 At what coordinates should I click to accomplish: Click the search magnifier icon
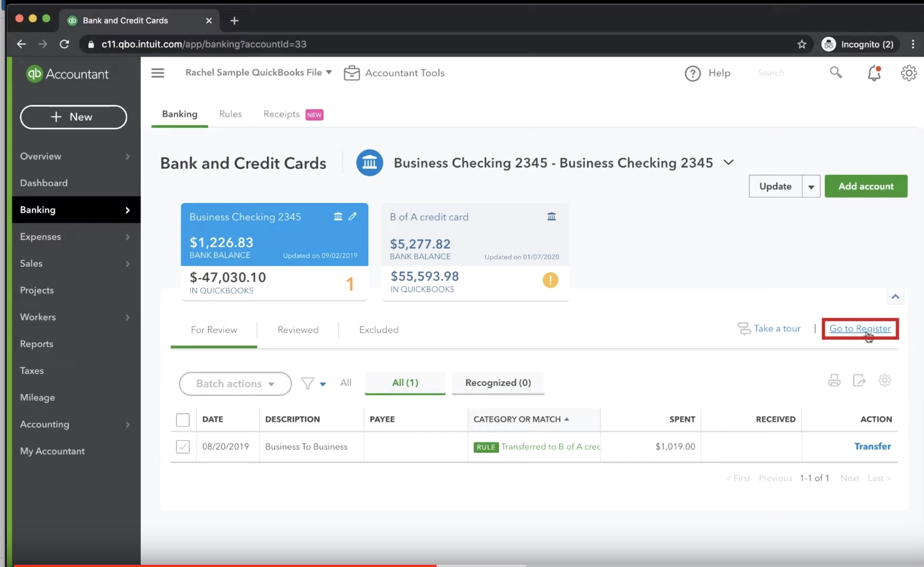tap(836, 72)
